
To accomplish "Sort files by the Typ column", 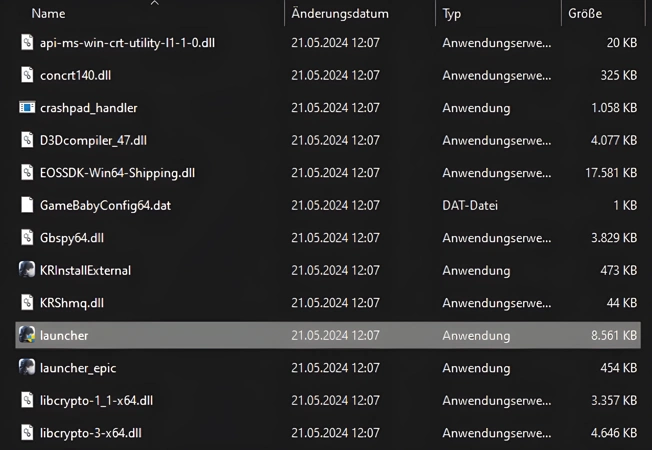I will pyautogui.click(x=452, y=14).
